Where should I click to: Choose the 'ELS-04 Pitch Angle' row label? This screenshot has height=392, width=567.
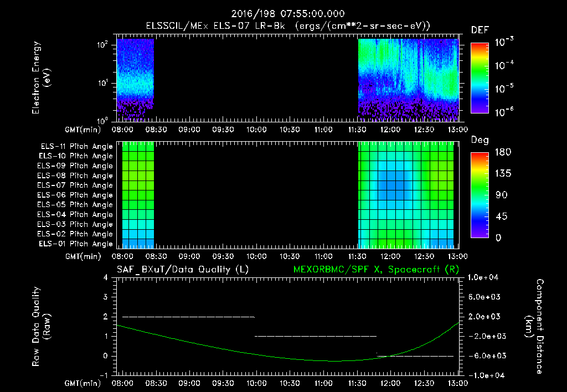click(x=75, y=214)
